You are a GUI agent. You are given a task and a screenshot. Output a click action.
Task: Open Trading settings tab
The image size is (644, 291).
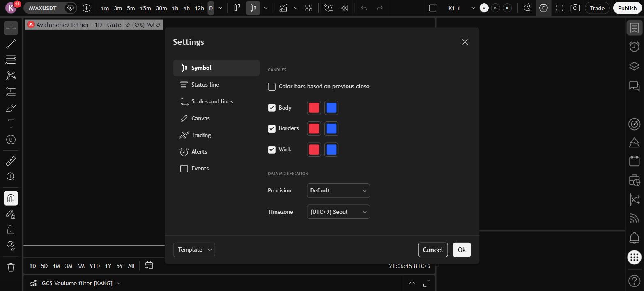tap(216, 135)
